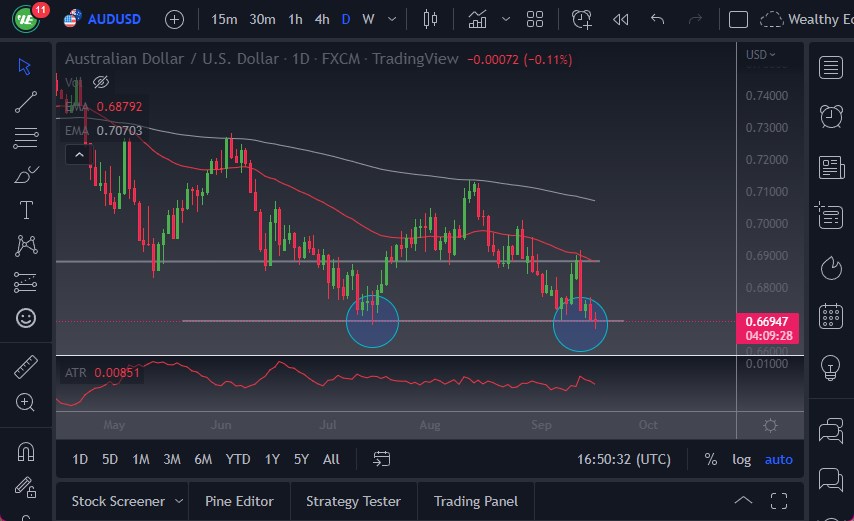Collapse the indicator legend chevron
Image resolution: width=854 pixels, height=521 pixels.
coord(78,154)
